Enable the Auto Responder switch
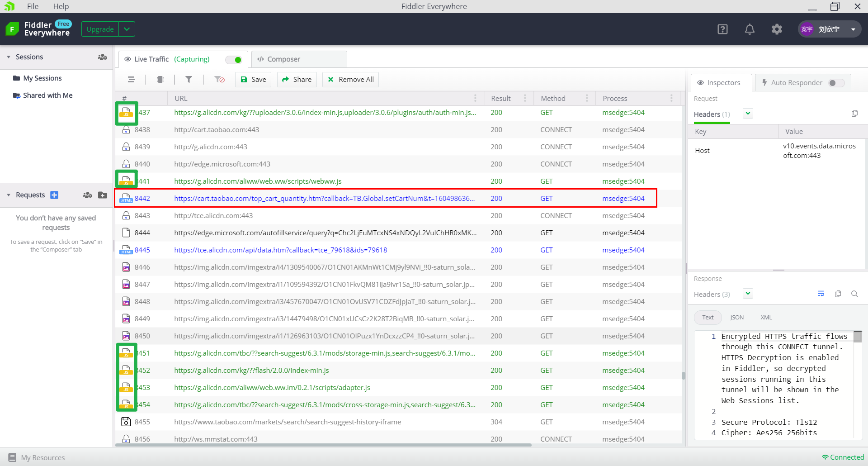This screenshot has width=868, height=466. coord(835,83)
